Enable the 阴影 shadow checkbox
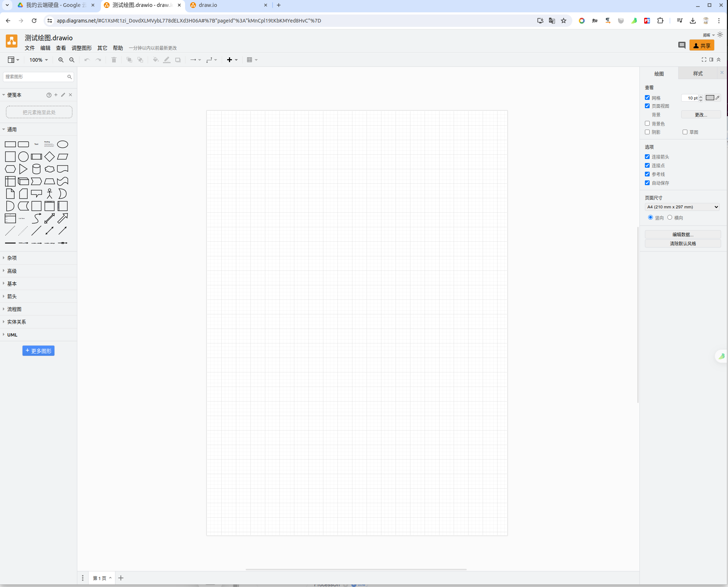 (x=647, y=132)
